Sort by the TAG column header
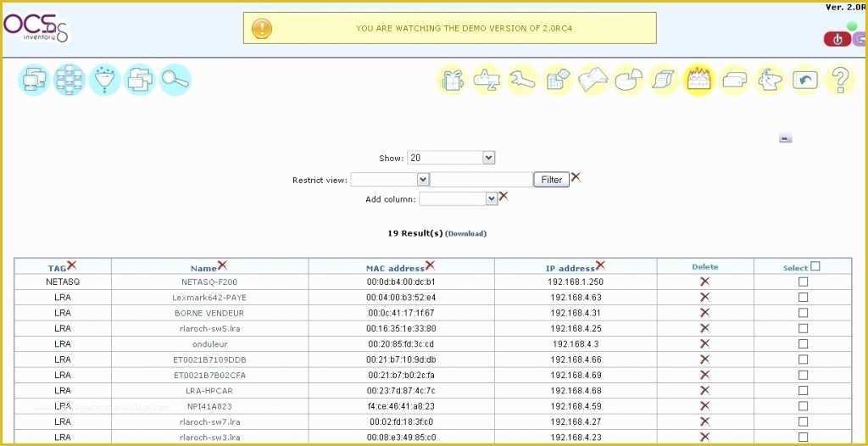 tap(57, 268)
